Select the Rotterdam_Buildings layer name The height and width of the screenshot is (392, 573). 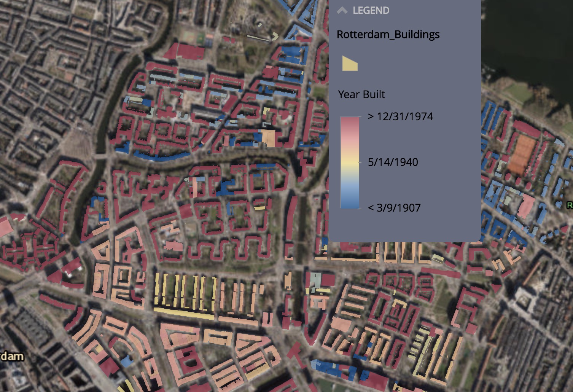point(388,35)
